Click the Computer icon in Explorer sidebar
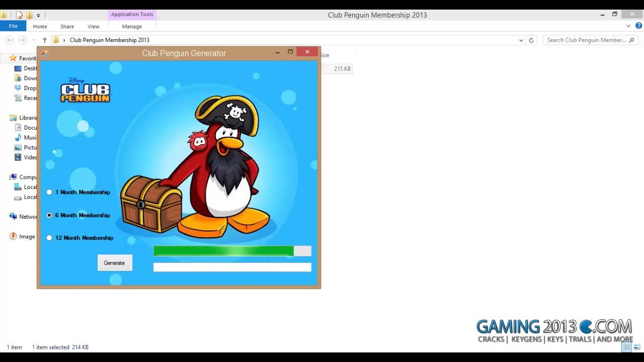Viewport: 644px width, 362px height. (x=13, y=177)
